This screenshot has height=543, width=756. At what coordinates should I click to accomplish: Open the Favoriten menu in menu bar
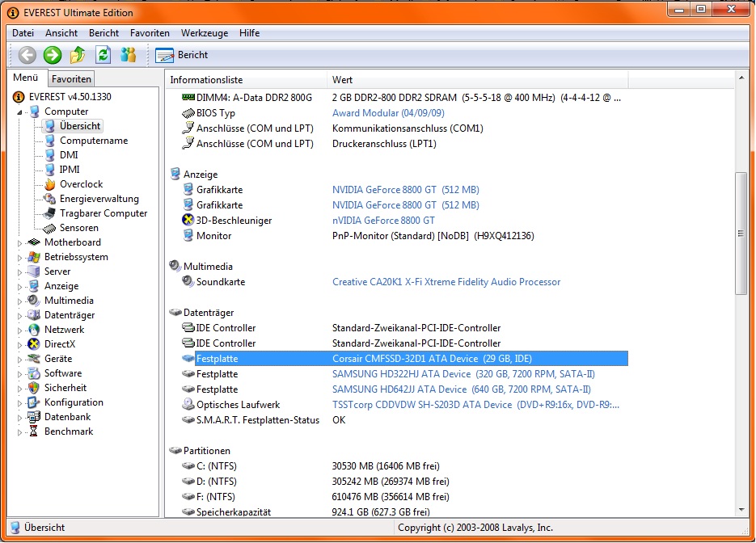click(150, 33)
